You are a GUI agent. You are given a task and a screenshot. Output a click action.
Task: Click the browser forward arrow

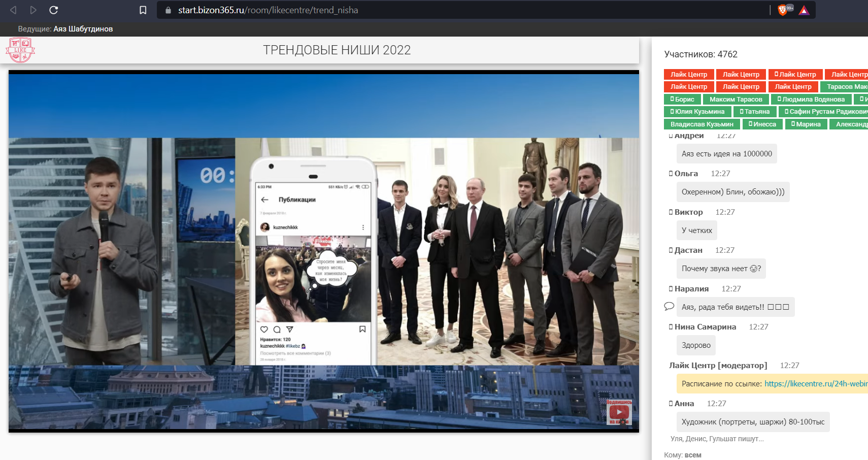coord(33,10)
